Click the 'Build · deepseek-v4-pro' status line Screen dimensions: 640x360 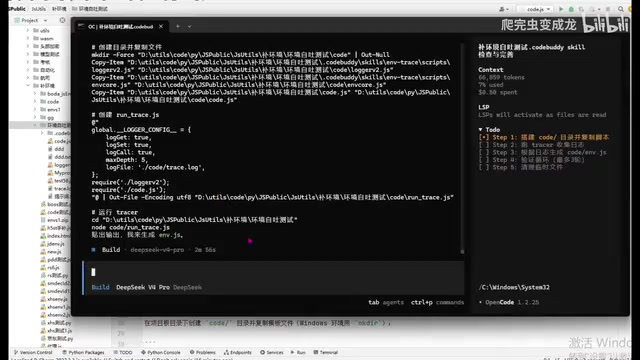pos(153,250)
